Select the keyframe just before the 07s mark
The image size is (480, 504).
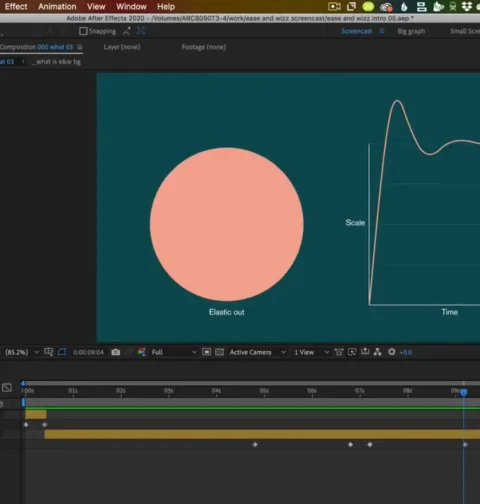coord(350,444)
